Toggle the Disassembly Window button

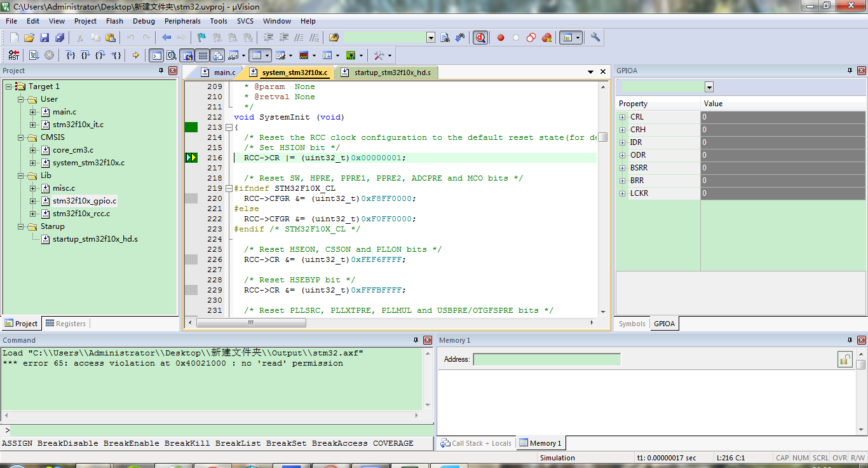[172, 55]
